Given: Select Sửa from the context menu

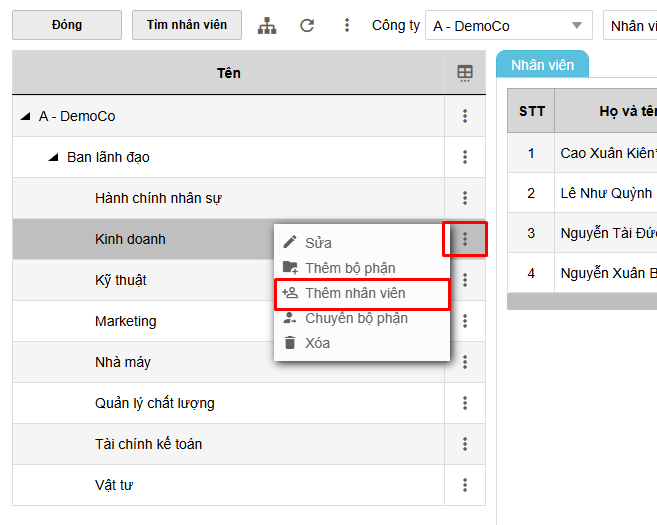Looking at the screenshot, I should (318, 243).
